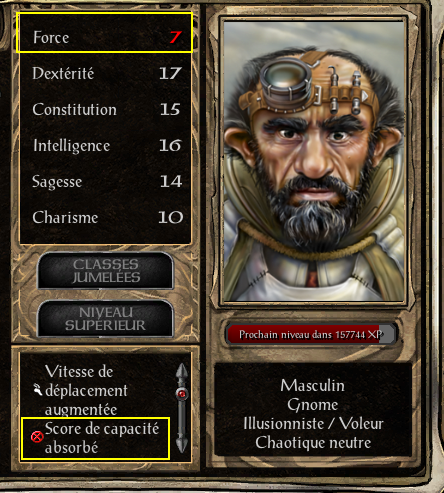444x493 pixels.
Task: Click the Vitesse de déplacement augmentée entry
Action: (x=86, y=390)
